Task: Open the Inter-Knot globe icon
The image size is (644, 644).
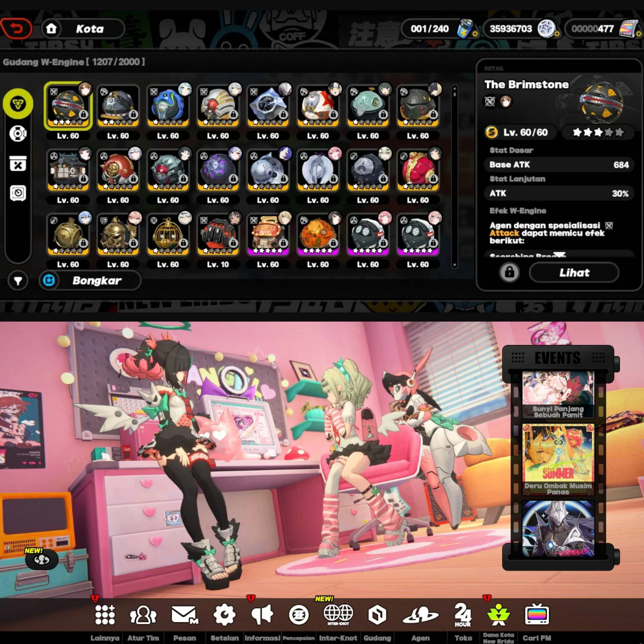Action: (338, 614)
